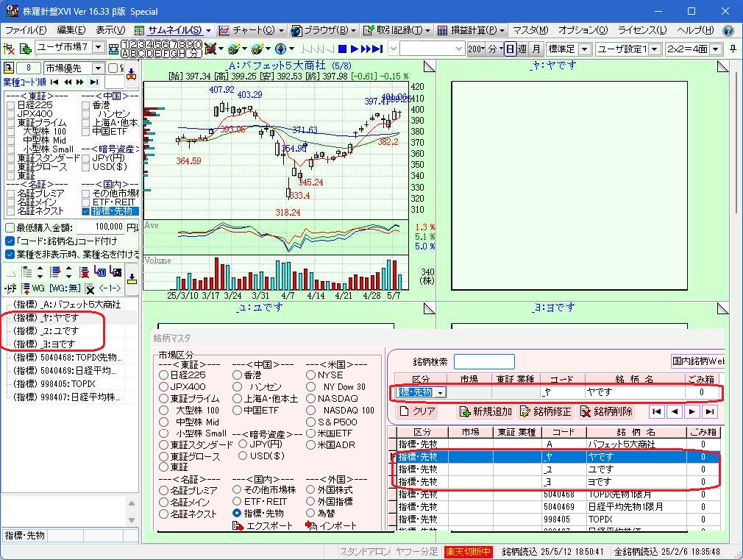The height and width of the screenshot is (560, 743).
Task: Click the blue down-arrow on yellow bar icon
Action: coord(132,279)
